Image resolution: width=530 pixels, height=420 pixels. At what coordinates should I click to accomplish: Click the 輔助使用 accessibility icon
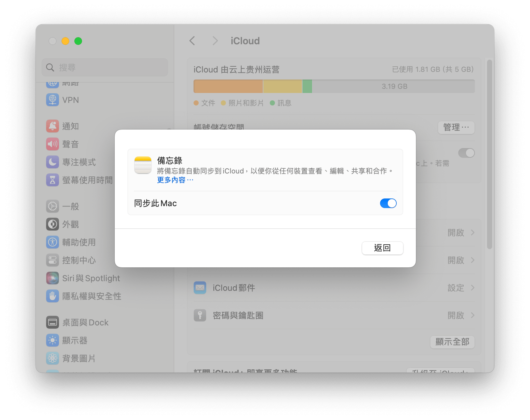tap(53, 242)
